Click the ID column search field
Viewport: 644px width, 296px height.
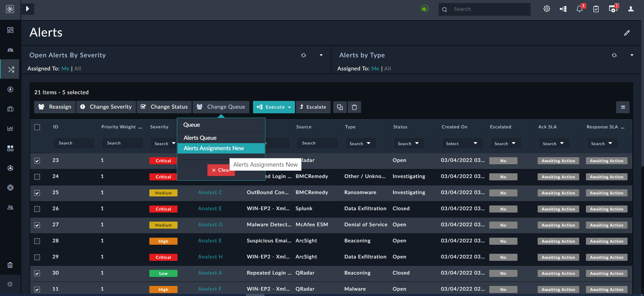[x=74, y=143]
